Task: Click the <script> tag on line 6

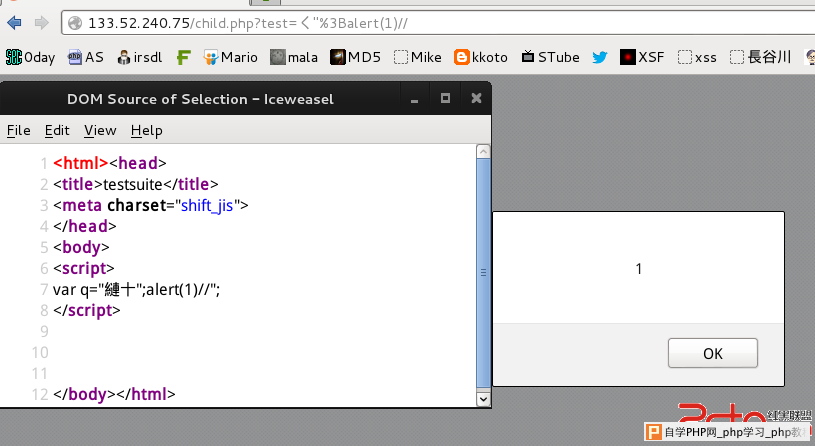Action: tap(84, 268)
